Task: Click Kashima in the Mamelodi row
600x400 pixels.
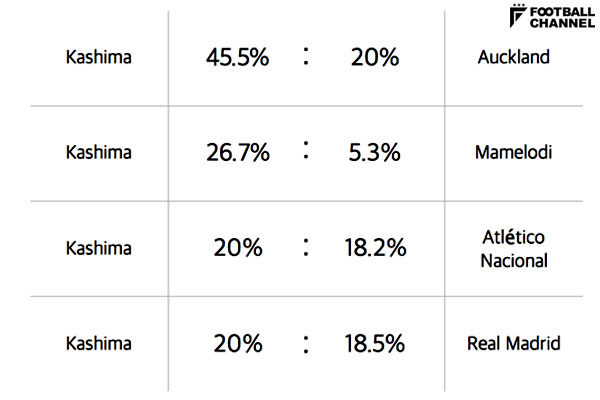Action: pyautogui.click(x=98, y=153)
